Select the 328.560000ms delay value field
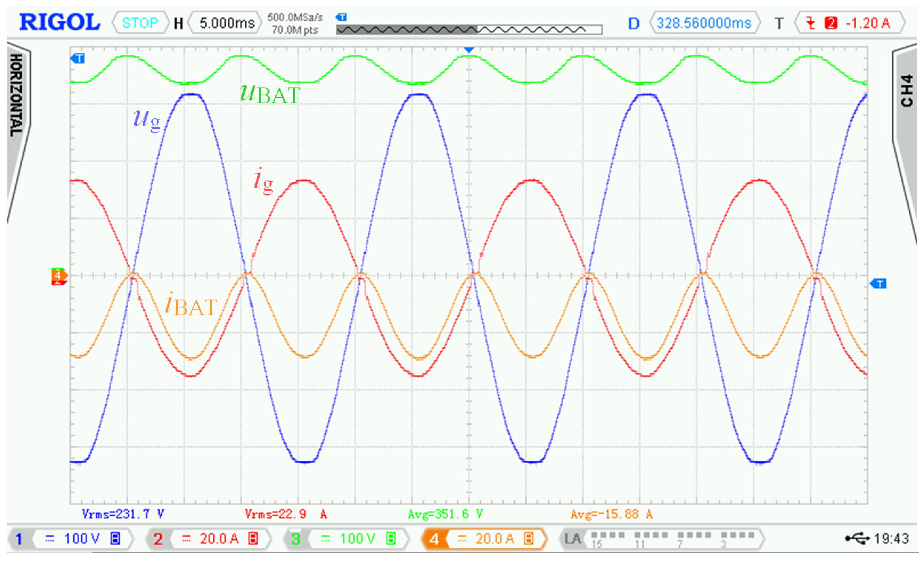 tap(704, 23)
